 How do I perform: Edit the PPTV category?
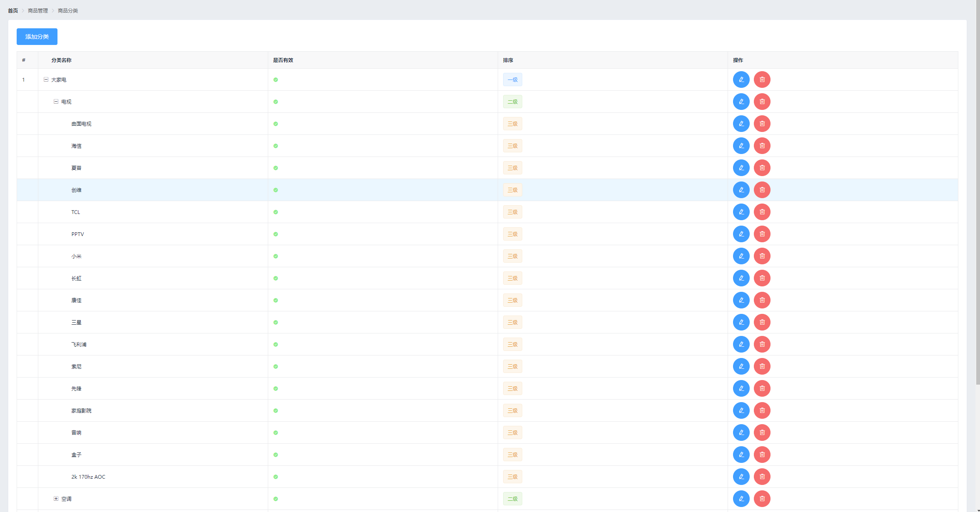pos(741,234)
